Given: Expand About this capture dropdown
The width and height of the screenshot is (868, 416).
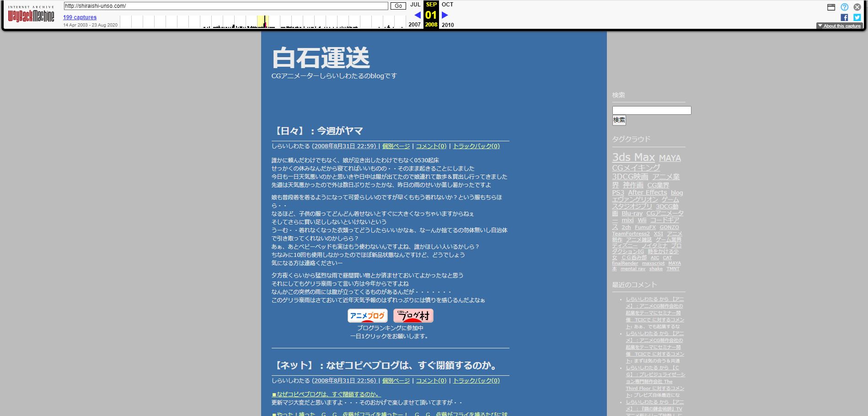Looking at the screenshot, I should [839, 26].
